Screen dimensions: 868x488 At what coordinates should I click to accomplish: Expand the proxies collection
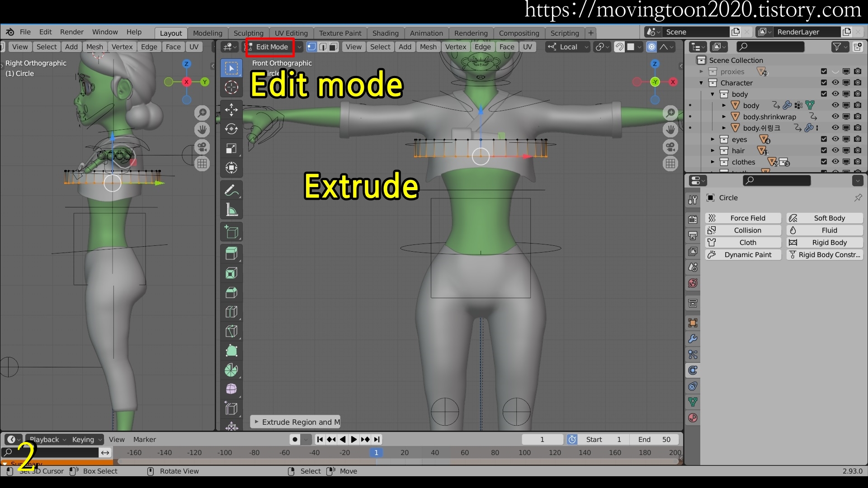701,71
